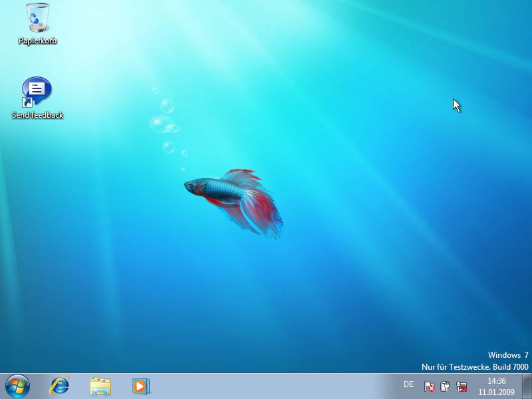
Task: Open the Action Center flag tray icon
Action: pyautogui.click(x=429, y=386)
